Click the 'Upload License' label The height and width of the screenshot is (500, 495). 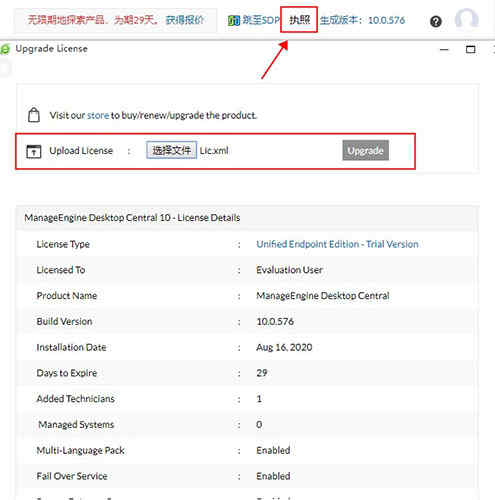(x=81, y=151)
